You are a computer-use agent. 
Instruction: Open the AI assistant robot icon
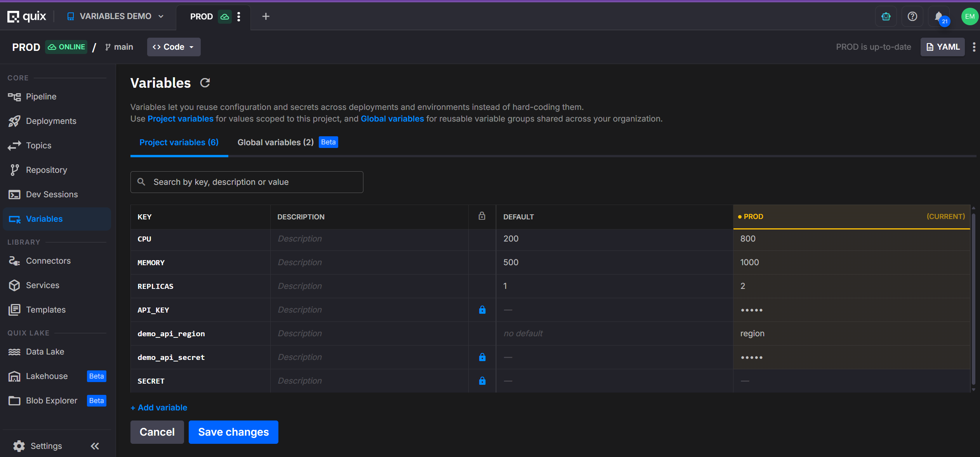[x=886, y=17]
